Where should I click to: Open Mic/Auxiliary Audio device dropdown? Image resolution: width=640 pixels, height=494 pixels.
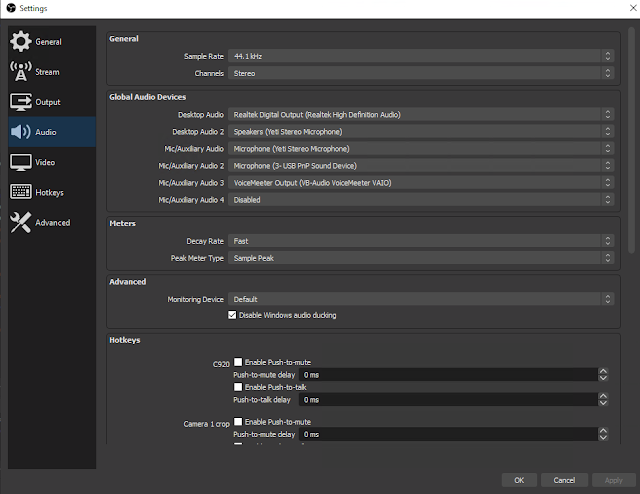pos(421,149)
